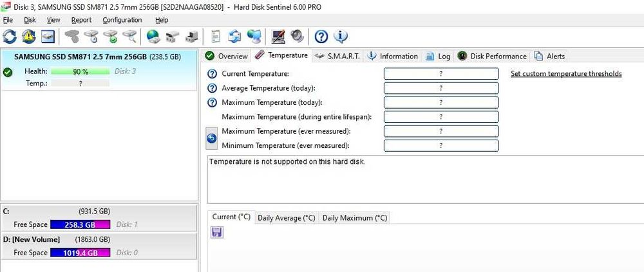Click the help icon beside Current Temperature
The width and height of the screenshot is (644, 272).
(212, 74)
